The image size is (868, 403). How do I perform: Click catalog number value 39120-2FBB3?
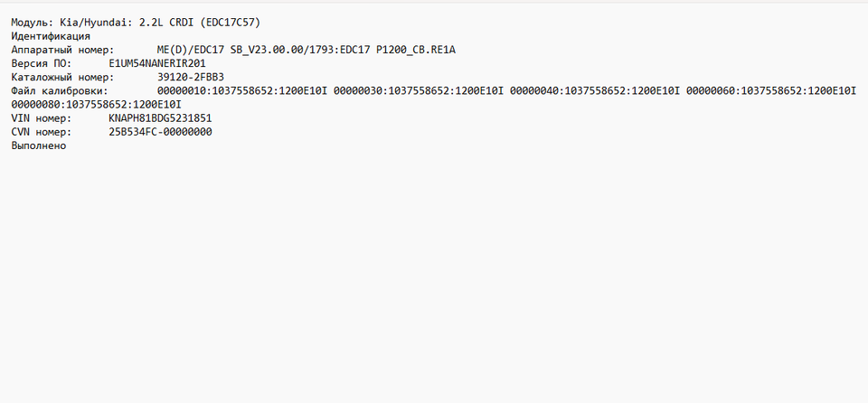[191, 77]
